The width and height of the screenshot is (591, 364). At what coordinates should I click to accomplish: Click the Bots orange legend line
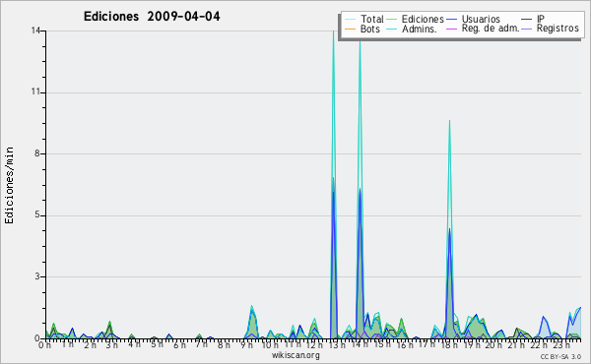(350, 29)
